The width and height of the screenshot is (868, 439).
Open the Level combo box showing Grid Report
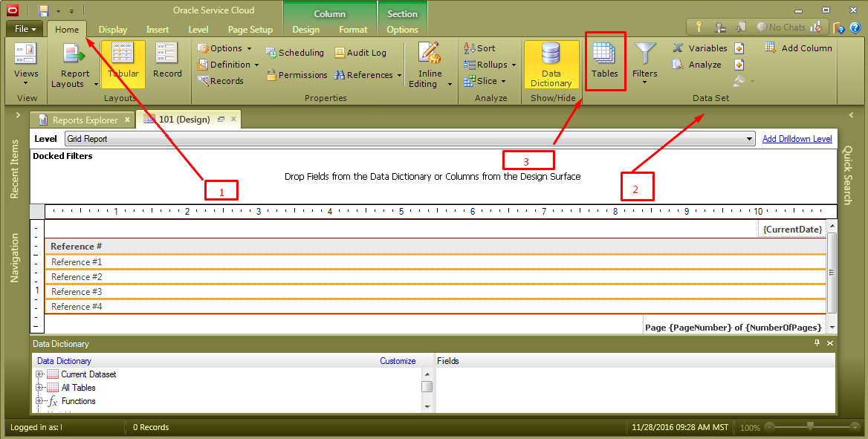(410, 139)
